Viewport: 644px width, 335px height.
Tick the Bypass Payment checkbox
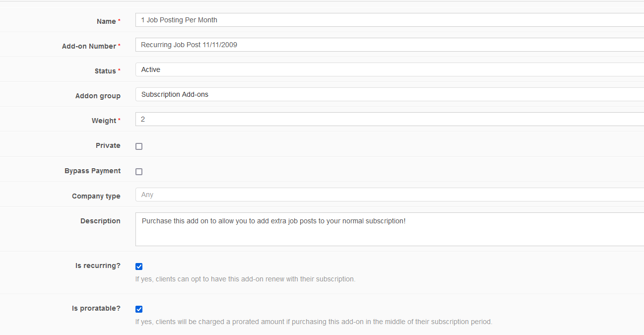pyautogui.click(x=139, y=172)
